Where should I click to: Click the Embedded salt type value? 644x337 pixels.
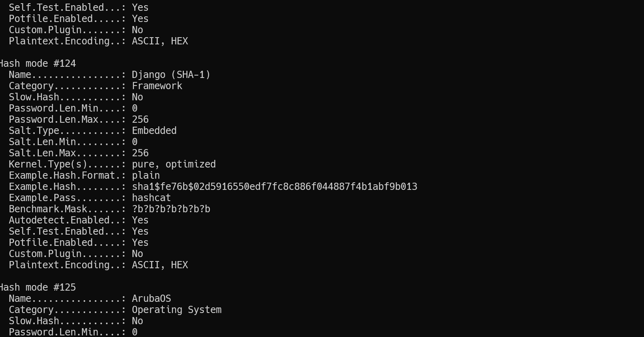154,131
